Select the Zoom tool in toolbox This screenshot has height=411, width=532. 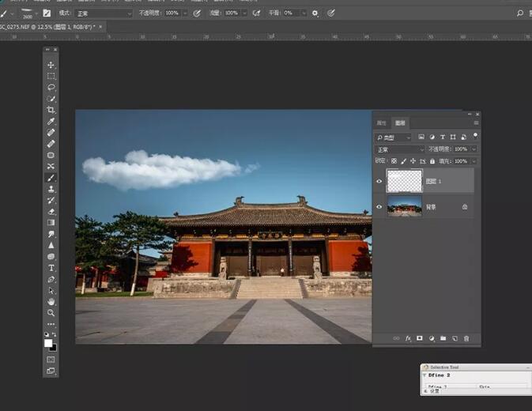(51, 313)
